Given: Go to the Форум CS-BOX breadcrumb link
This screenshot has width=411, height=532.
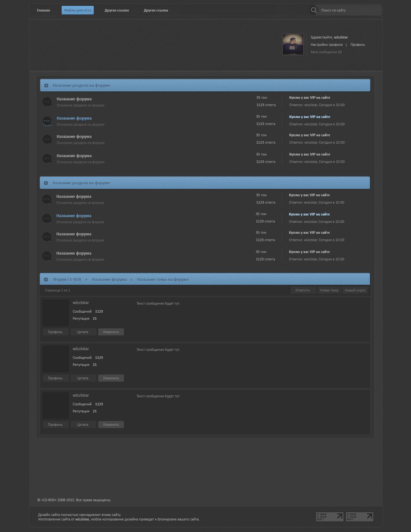Looking at the screenshot, I should tap(67, 280).
